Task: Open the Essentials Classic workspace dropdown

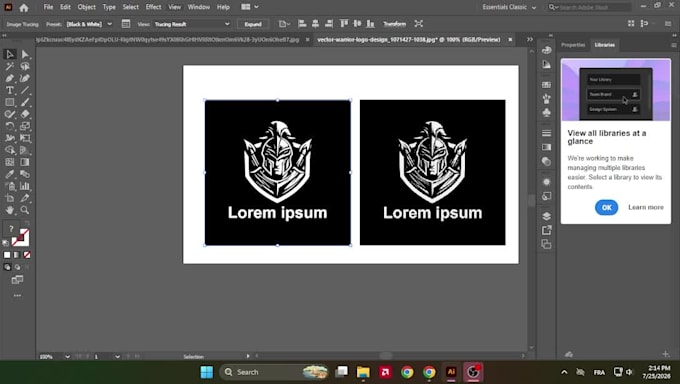Action: point(510,7)
